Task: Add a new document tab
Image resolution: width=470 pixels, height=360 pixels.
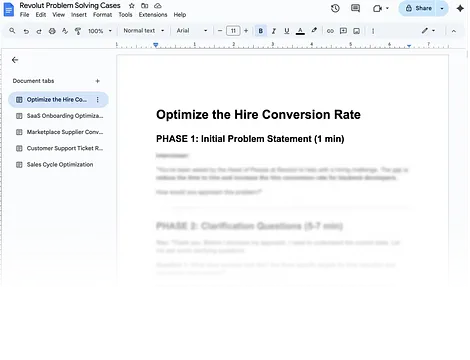Action: [x=98, y=81]
